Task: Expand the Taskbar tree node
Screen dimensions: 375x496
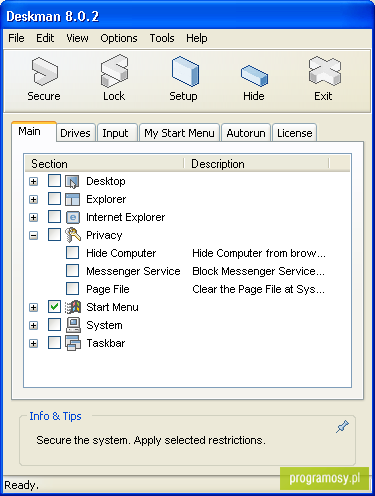Action: click(33, 344)
